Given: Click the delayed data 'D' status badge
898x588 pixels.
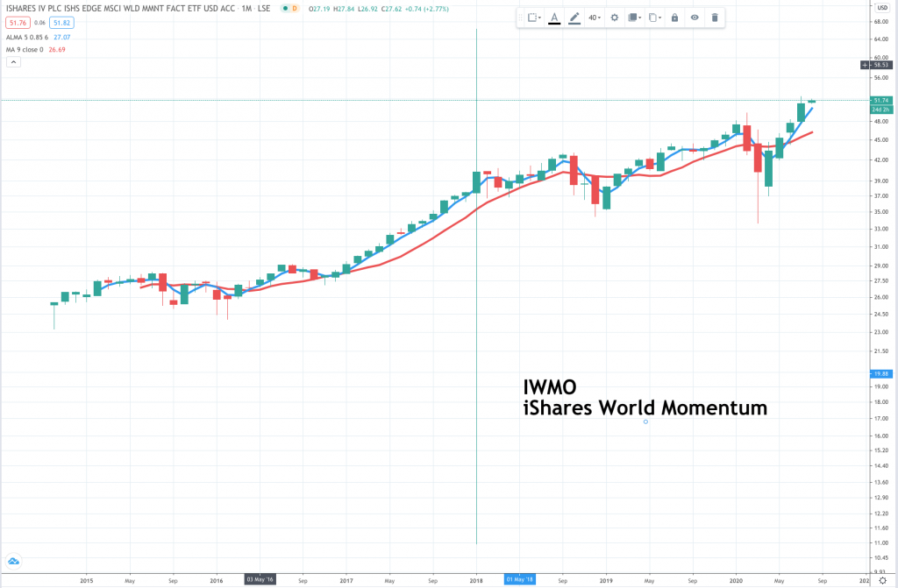Looking at the screenshot, I should click(295, 9).
